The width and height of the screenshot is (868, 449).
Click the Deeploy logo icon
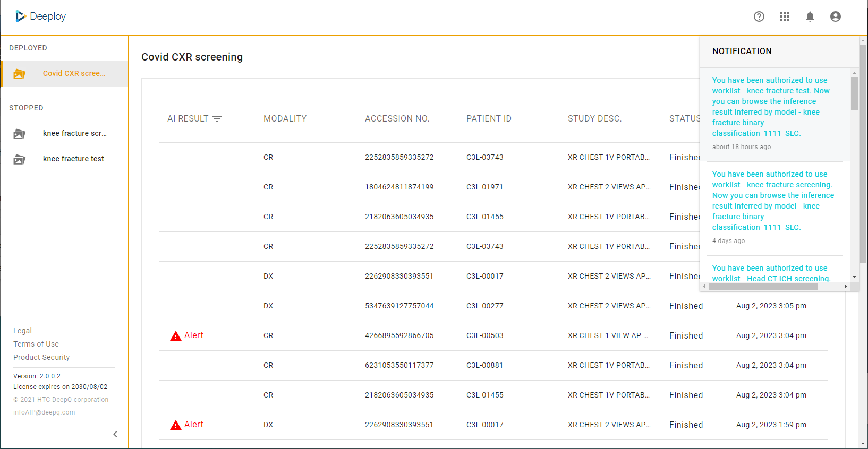pyautogui.click(x=21, y=16)
